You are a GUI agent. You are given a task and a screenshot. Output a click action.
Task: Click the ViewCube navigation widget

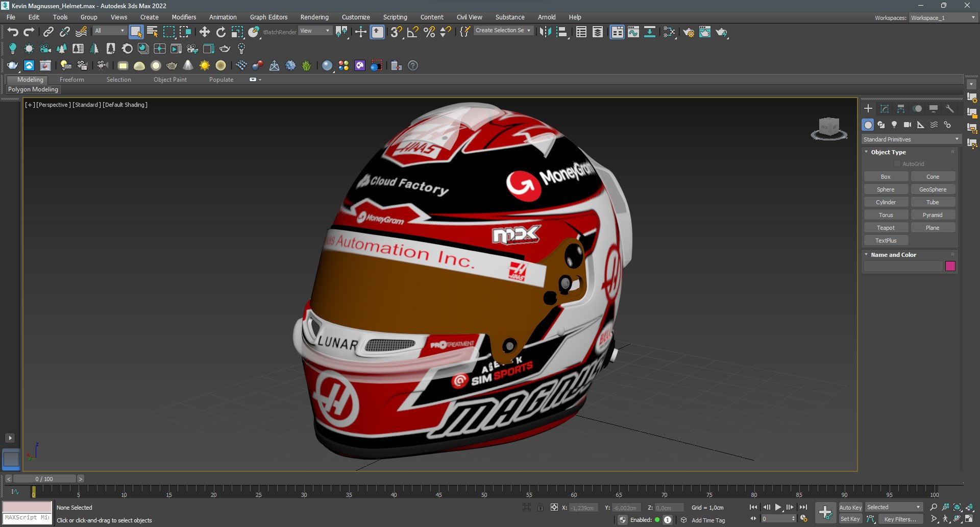[x=829, y=128]
